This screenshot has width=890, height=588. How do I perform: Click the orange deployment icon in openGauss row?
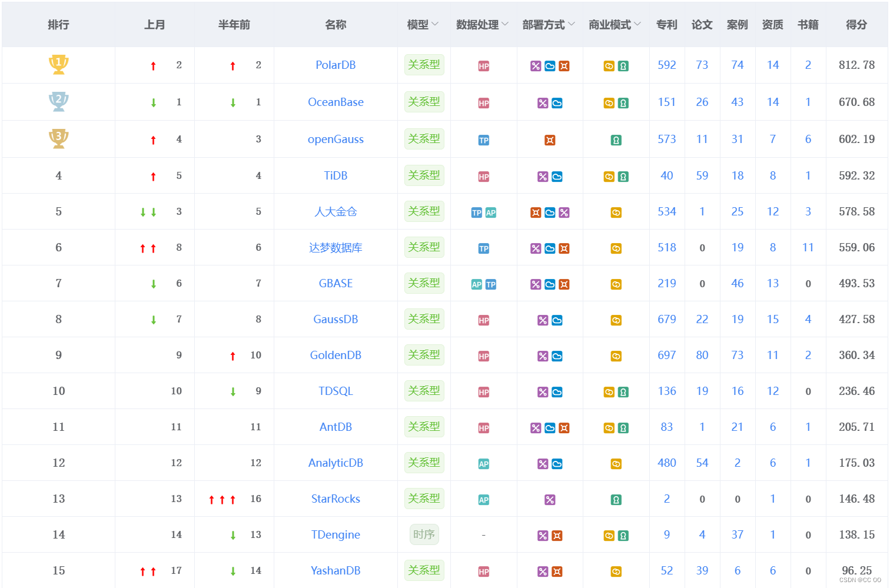click(550, 140)
